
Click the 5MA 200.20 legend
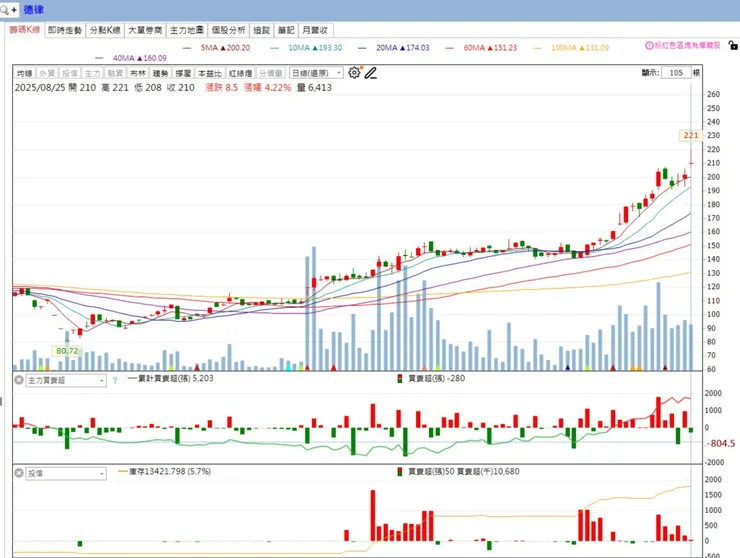point(218,48)
